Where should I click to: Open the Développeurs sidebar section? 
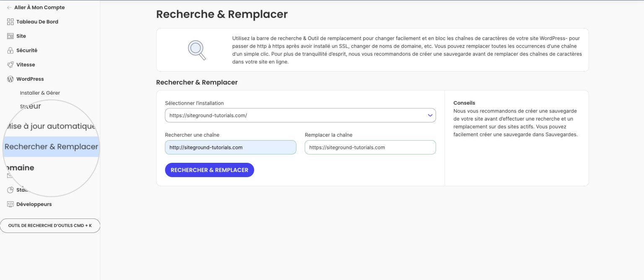[34, 204]
